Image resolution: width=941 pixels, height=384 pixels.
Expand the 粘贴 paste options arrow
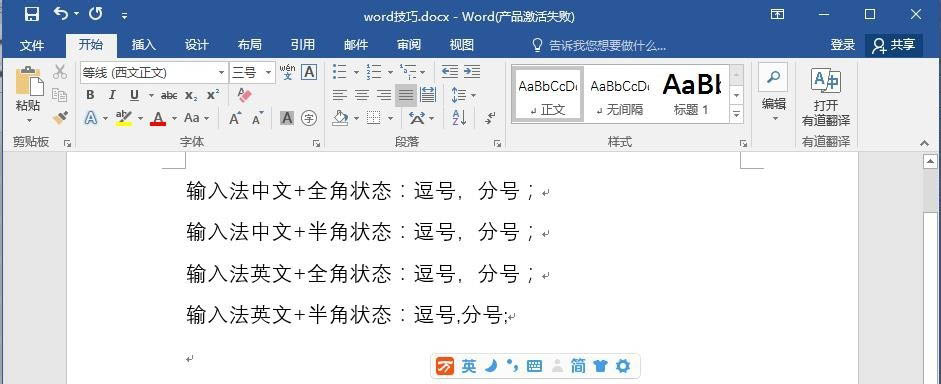(29, 120)
